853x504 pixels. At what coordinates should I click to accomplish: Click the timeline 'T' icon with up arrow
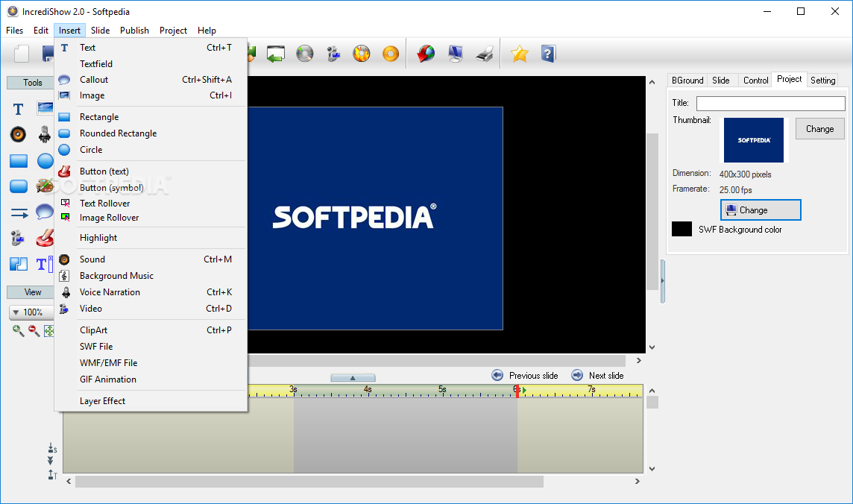pos(52,475)
